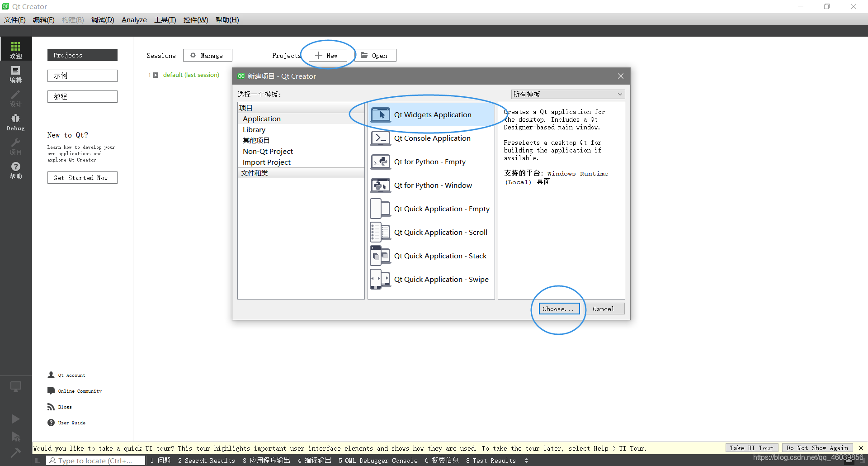Select the Qt Quick Application - Swipe icon
This screenshot has width=868, height=466.
(x=381, y=280)
